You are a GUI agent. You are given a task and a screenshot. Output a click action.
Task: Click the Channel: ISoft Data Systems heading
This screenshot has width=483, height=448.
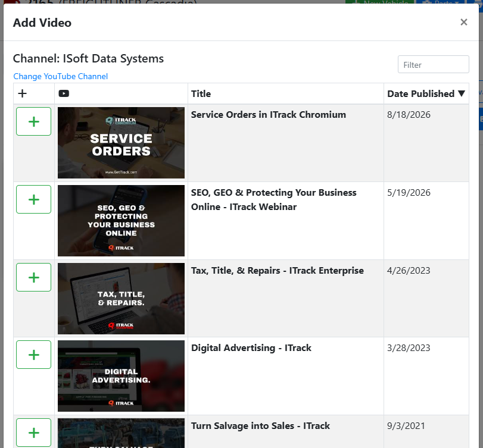88,58
